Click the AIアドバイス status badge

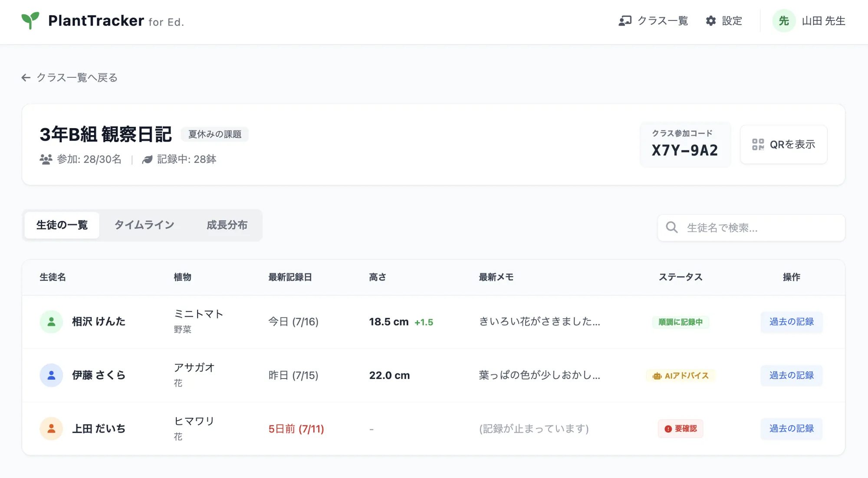pyautogui.click(x=681, y=376)
